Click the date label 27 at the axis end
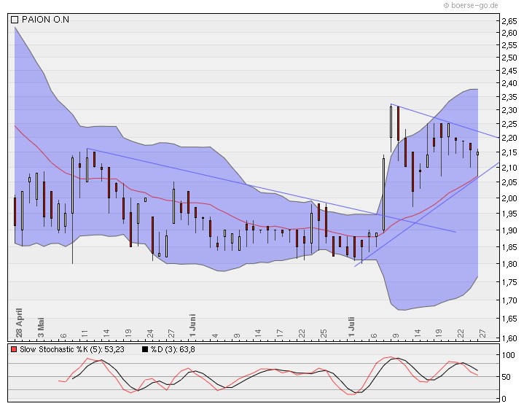The height and width of the screenshot is (409, 532). point(482,333)
